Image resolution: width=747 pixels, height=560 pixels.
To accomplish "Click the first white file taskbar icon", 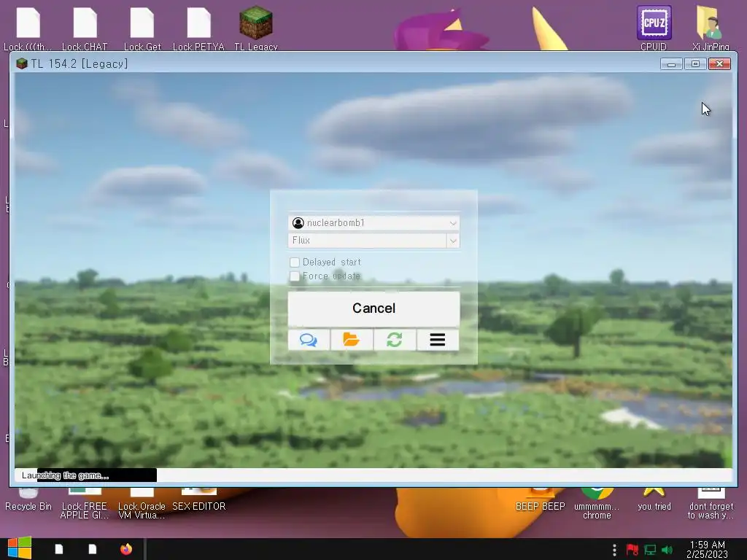I will (x=59, y=549).
